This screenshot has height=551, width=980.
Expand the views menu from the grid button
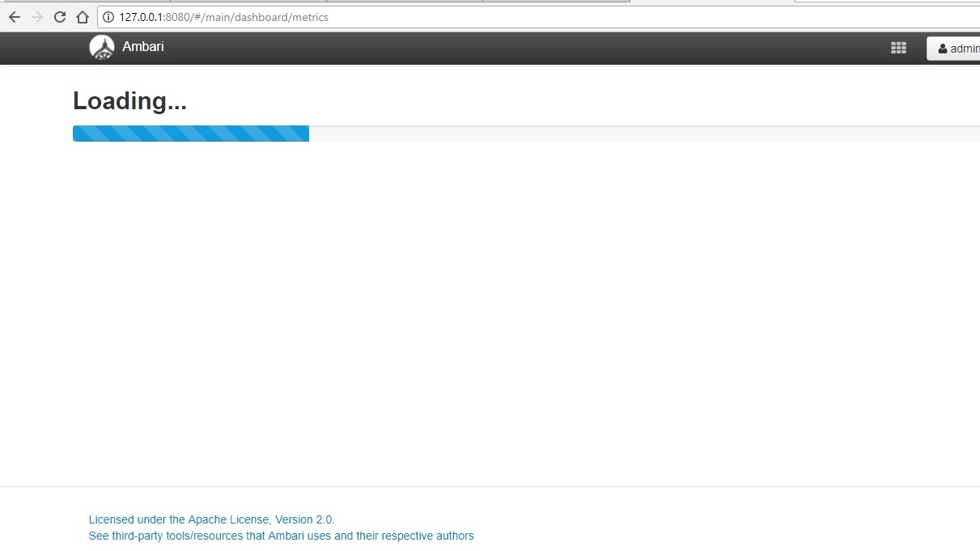[898, 48]
